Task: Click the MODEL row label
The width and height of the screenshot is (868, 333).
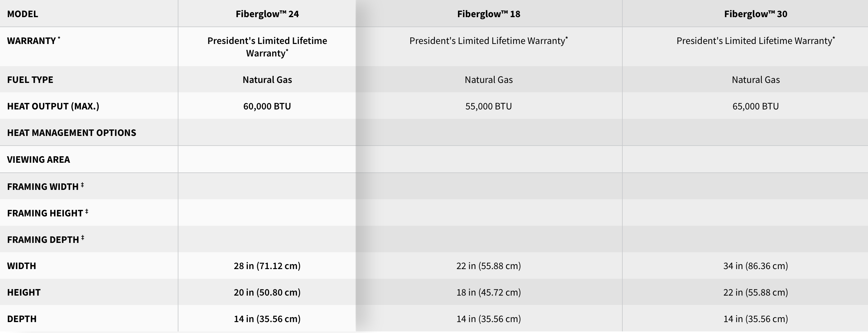Action: (23, 14)
